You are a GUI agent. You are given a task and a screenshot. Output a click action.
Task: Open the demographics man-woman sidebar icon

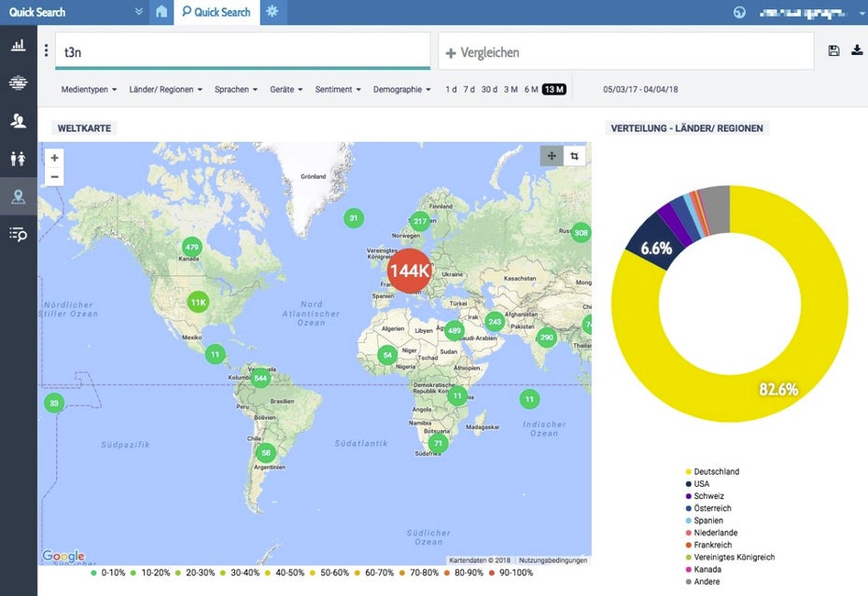pyautogui.click(x=19, y=159)
